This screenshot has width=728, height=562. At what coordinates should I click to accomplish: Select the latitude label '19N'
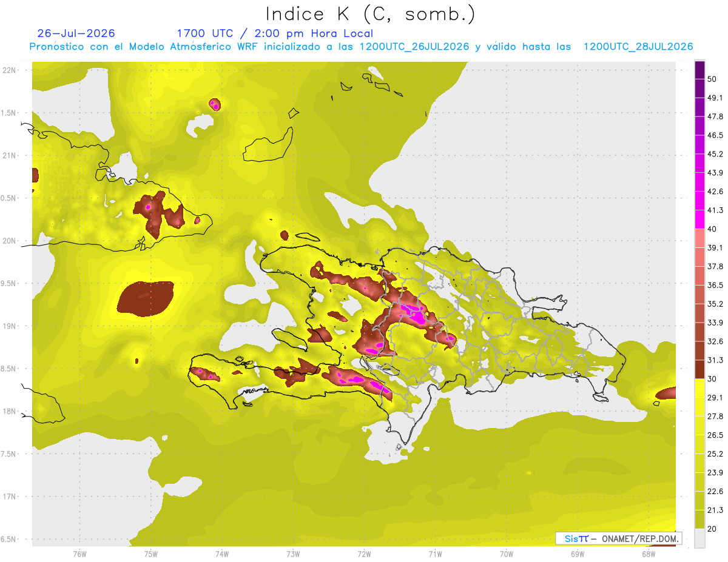point(10,326)
